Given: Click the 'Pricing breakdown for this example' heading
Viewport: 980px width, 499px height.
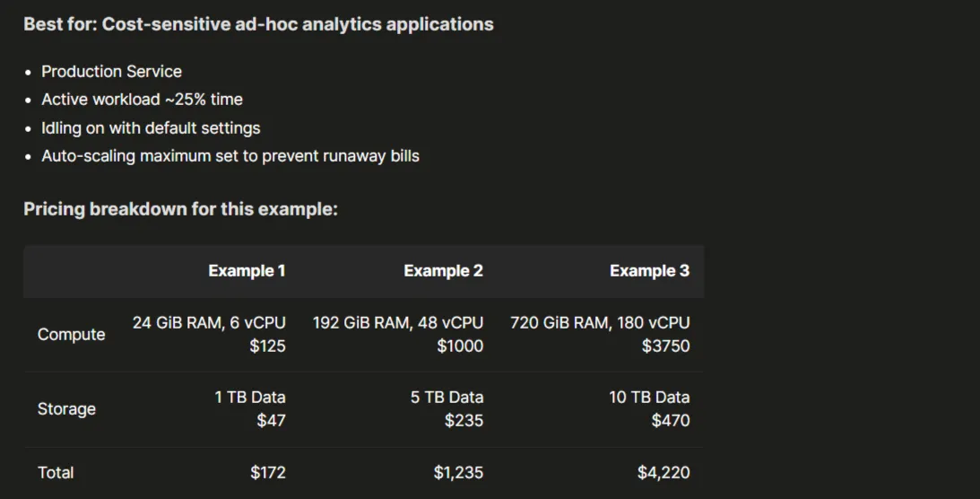Looking at the screenshot, I should [180, 209].
